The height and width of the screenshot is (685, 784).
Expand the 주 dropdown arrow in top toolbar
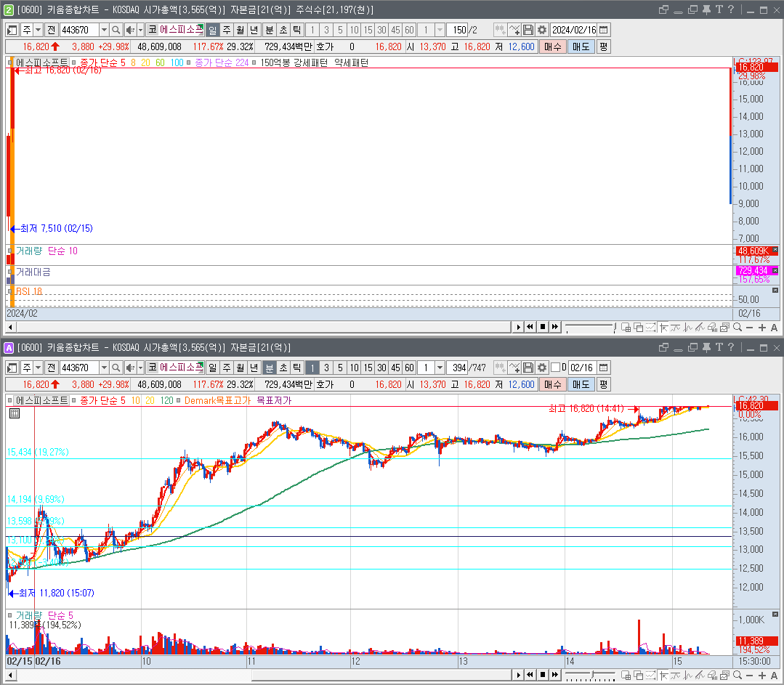pyautogui.click(x=38, y=30)
